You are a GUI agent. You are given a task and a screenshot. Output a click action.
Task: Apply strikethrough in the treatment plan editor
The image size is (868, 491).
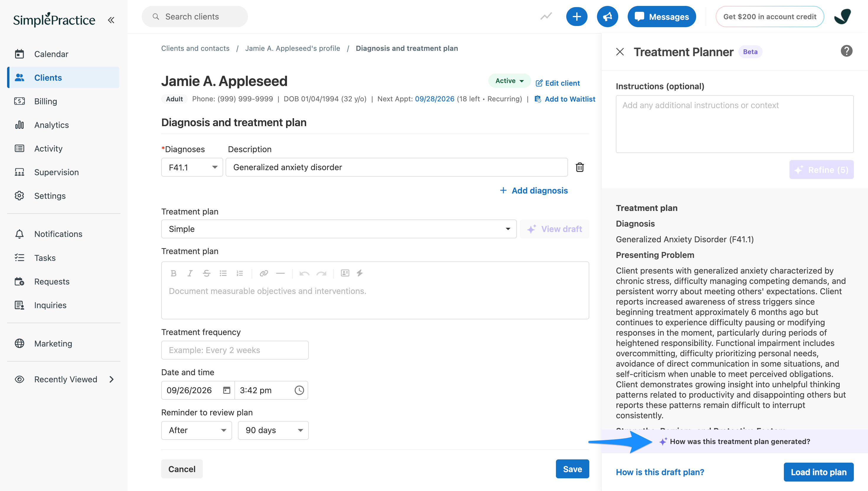click(207, 273)
